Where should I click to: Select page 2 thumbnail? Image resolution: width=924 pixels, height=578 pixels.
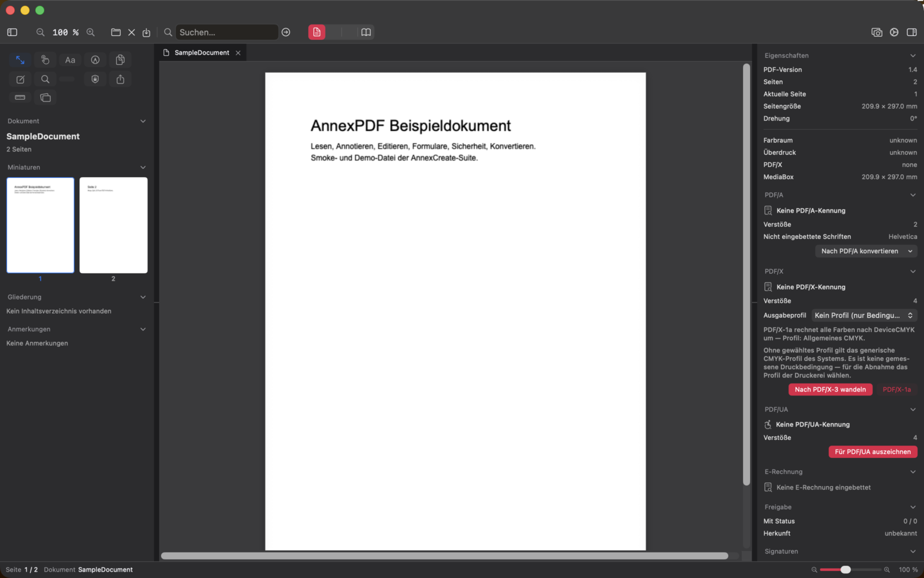point(114,225)
